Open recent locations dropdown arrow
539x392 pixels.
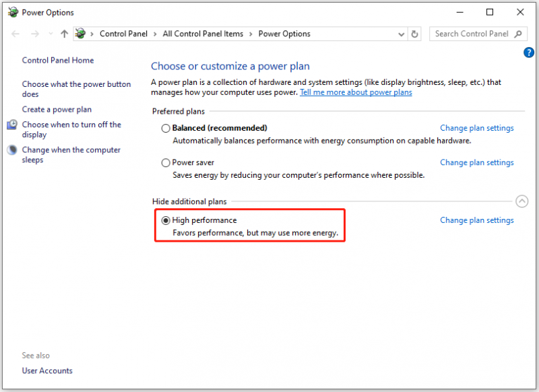pyautogui.click(x=51, y=34)
